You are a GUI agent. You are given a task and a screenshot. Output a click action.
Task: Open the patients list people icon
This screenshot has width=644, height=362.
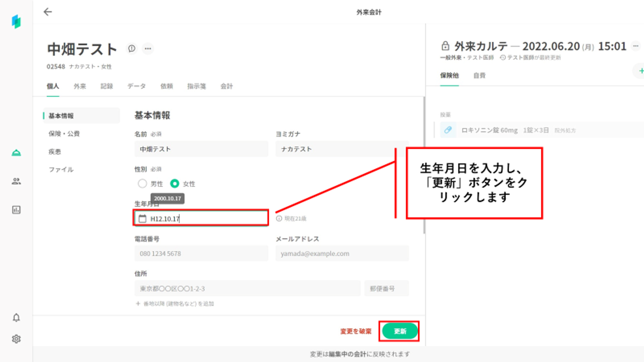coord(16,181)
